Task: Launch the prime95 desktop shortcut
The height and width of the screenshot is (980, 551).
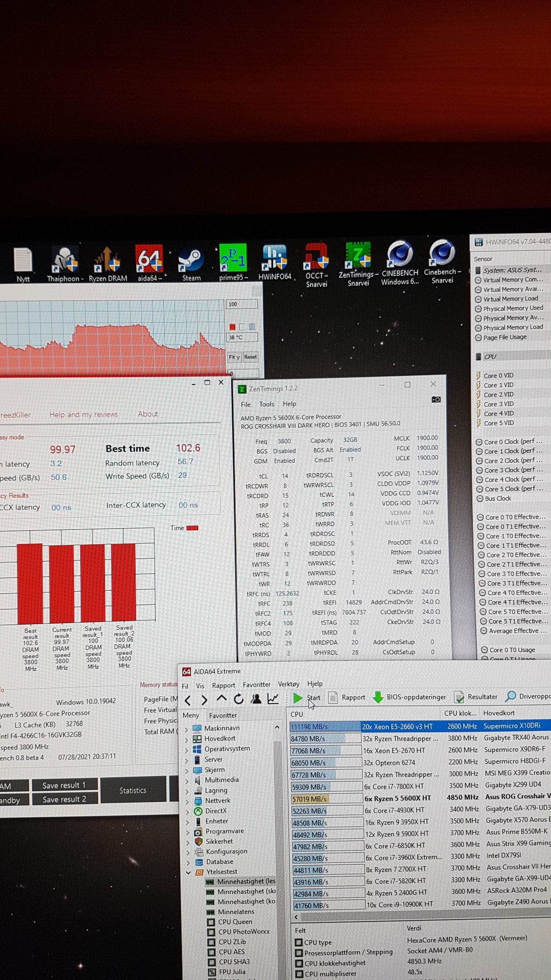Action: pyautogui.click(x=233, y=262)
